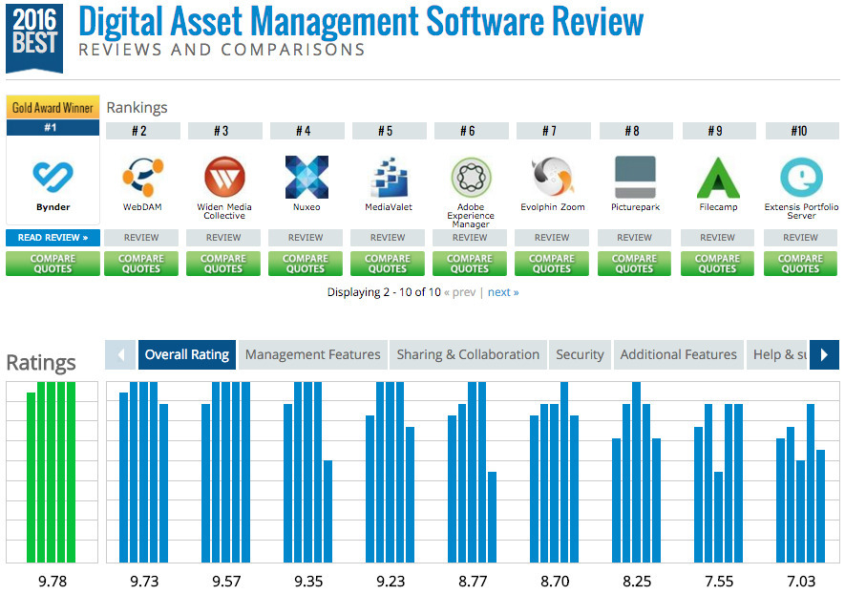Click the Bynder product name
The width and height of the screenshot is (845, 616).
(x=53, y=207)
